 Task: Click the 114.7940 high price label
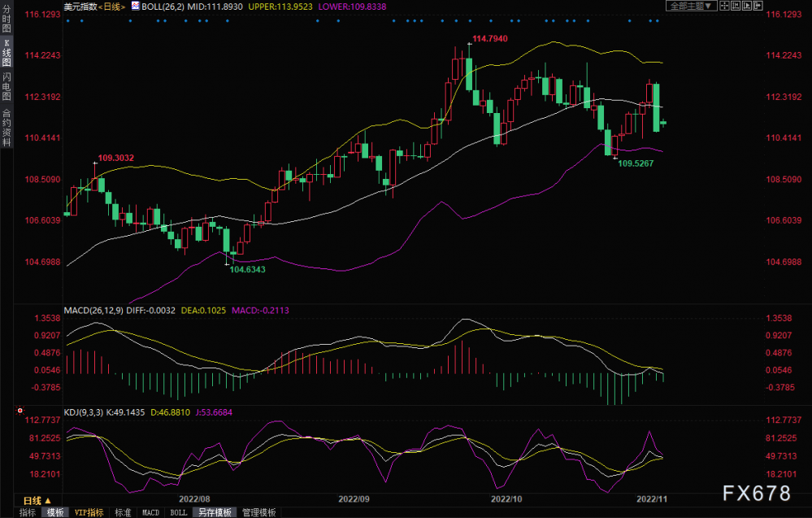point(490,38)
